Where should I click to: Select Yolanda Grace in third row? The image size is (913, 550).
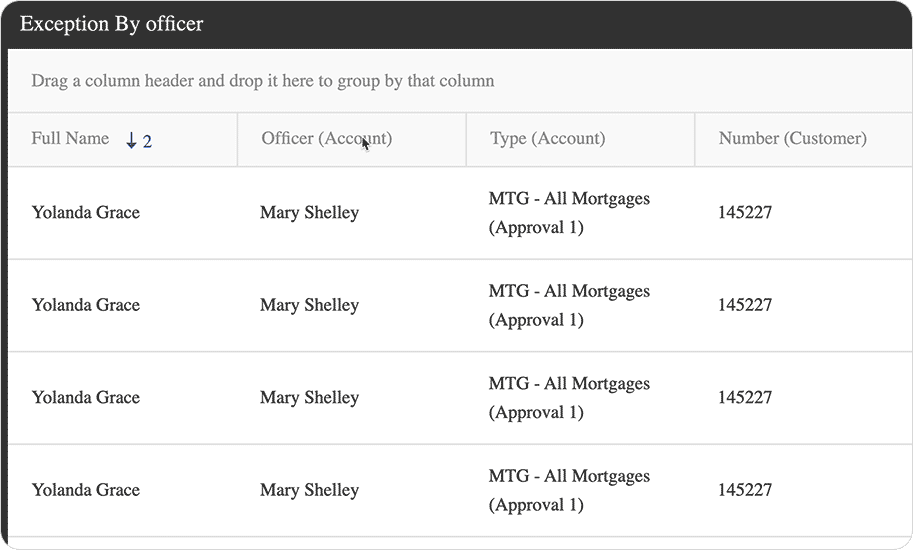coord(86,397)
